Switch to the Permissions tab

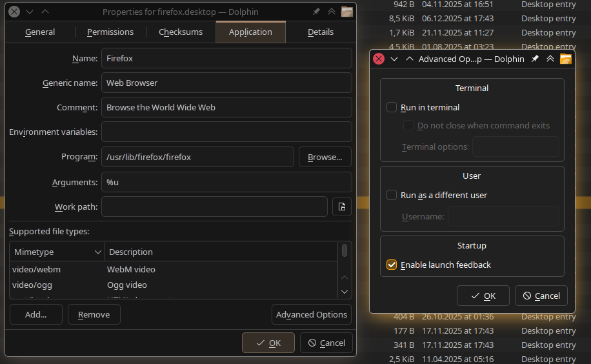point(110,32)
